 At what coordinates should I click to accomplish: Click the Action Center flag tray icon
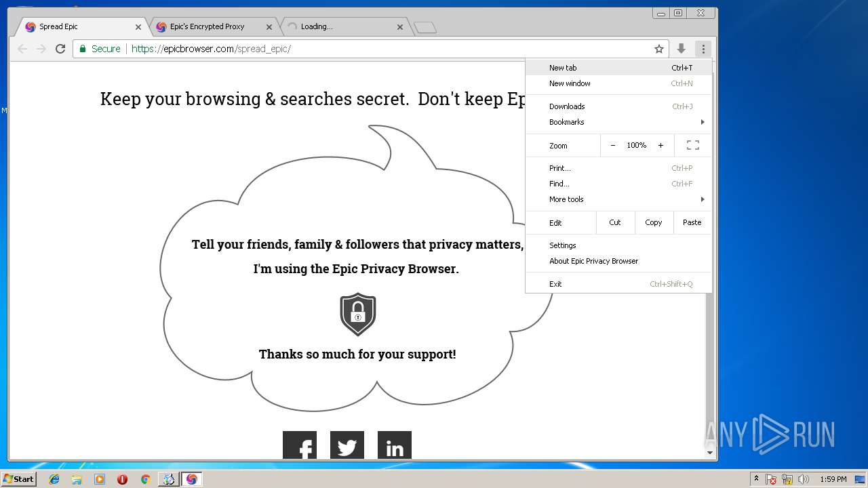(x=772, y=480)
